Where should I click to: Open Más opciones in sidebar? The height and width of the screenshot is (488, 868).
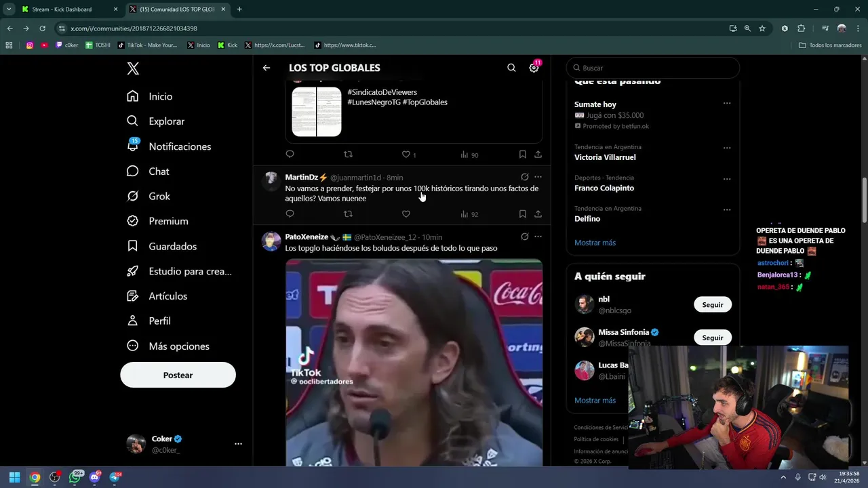tap(168, 346)
